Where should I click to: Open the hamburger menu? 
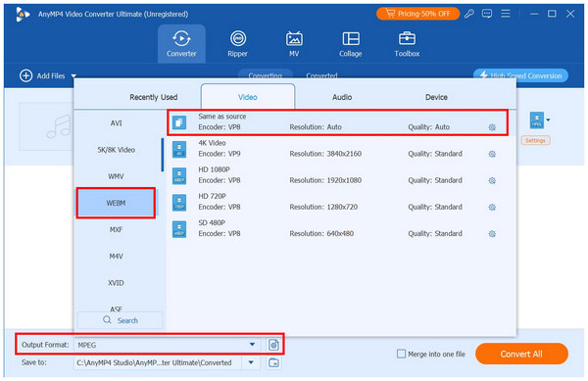[505, 14]
